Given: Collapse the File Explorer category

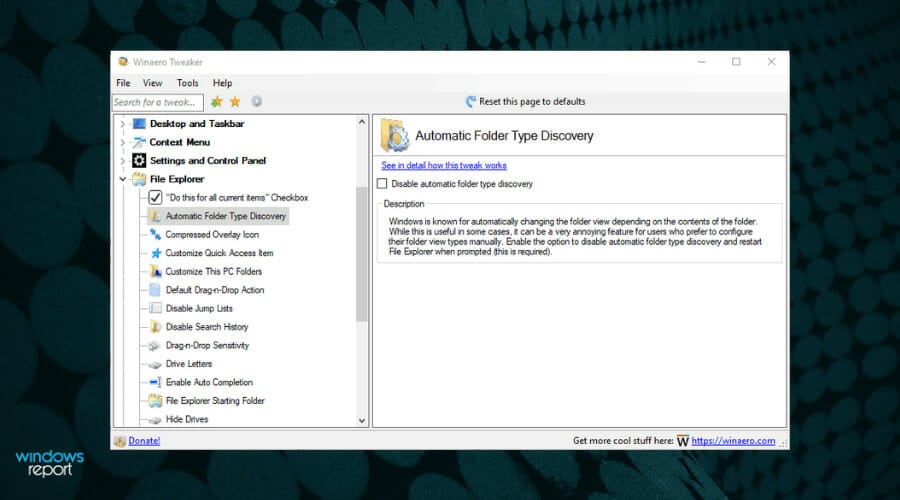Looking at the screenshot, I should [x=122, y=179].
